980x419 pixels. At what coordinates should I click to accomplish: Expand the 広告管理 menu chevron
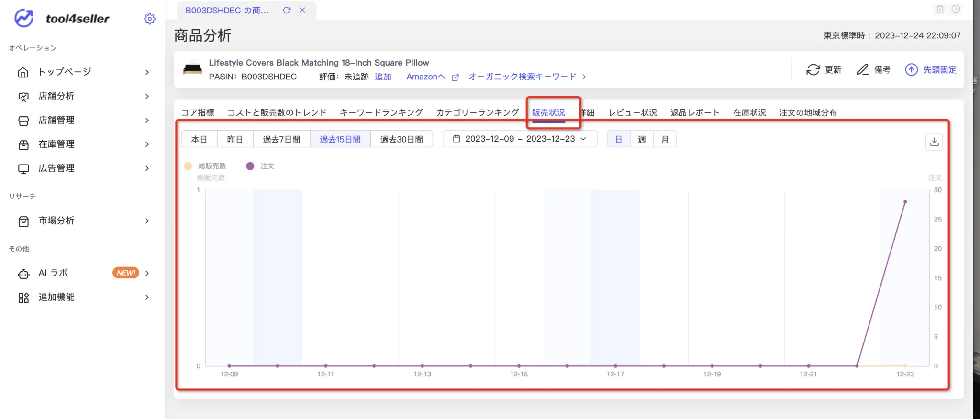(147, 168)
